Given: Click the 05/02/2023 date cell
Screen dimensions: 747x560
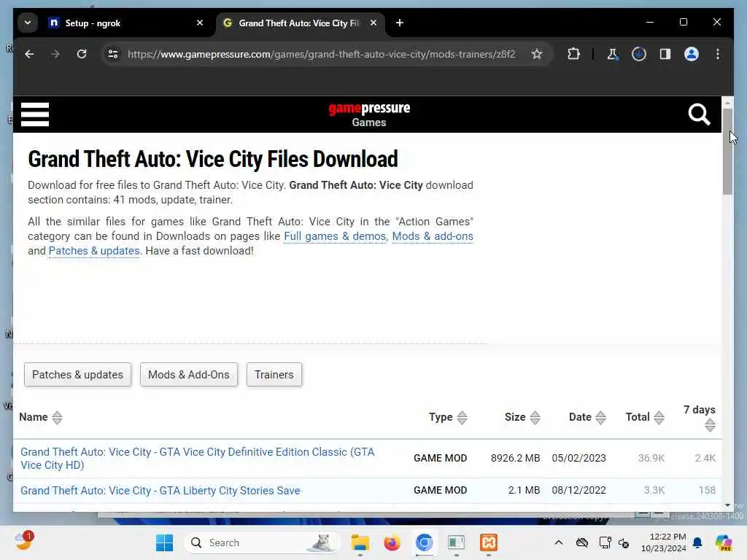Looking at the screenshot, I should (x=578, y=458).
